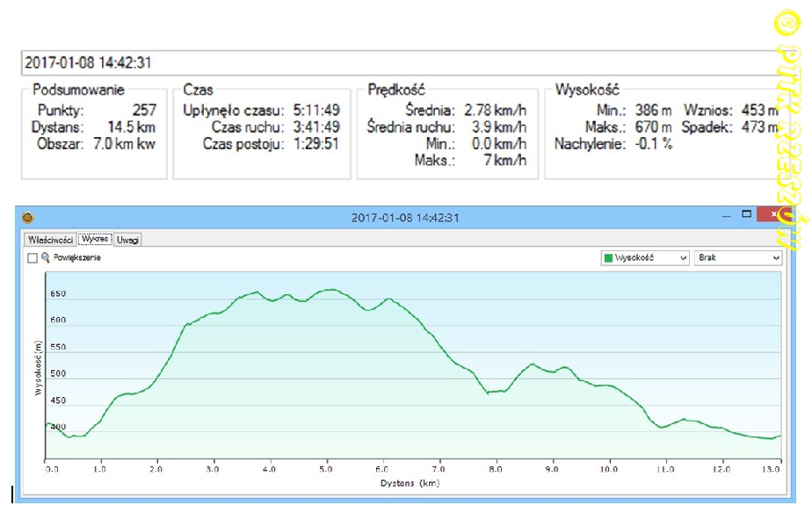The height and width of the screenshot is (527, 812).
Task: Click the window title 2017-01-08 14:42:31
Action: point(405,218)
